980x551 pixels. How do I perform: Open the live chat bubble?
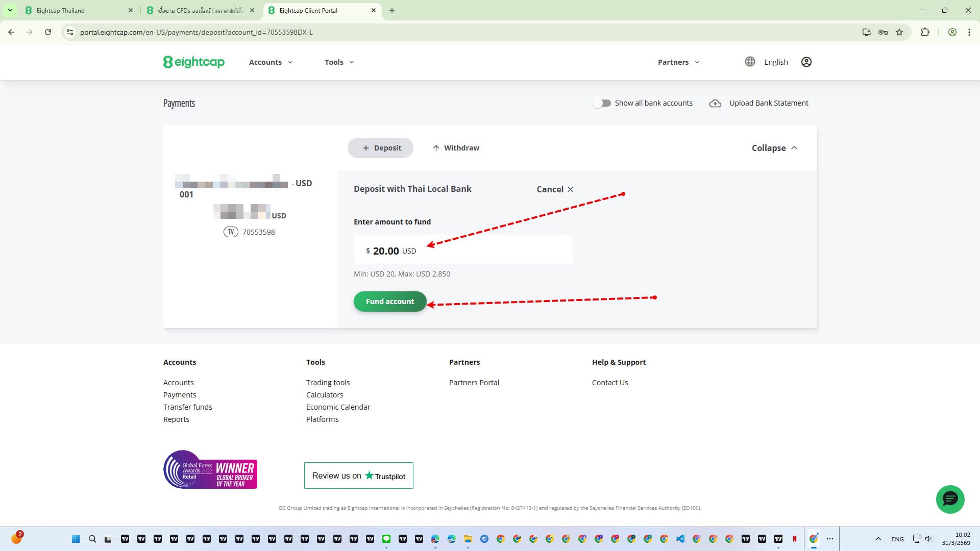949,498
